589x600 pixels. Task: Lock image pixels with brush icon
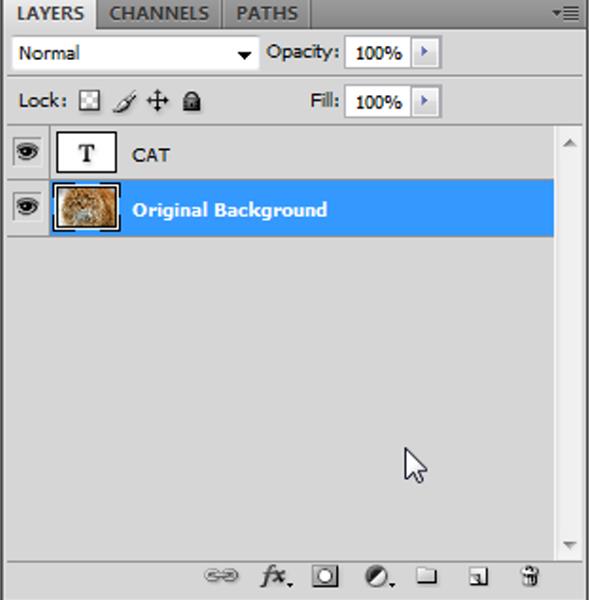[124, 101]
